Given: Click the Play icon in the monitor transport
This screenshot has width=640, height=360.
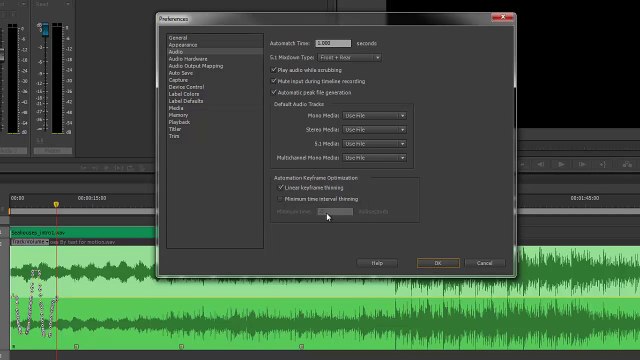Looking at the screenshot, I should (x=561, y=164).
